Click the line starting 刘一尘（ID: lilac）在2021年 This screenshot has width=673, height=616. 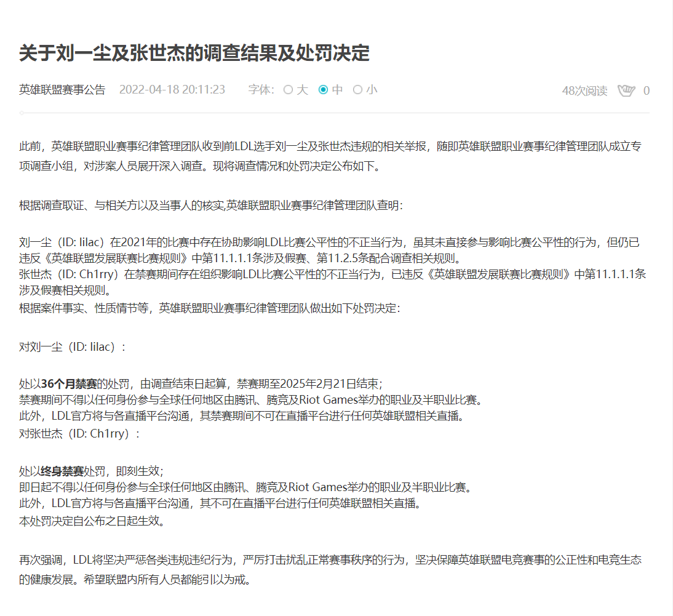click(329, 250)
